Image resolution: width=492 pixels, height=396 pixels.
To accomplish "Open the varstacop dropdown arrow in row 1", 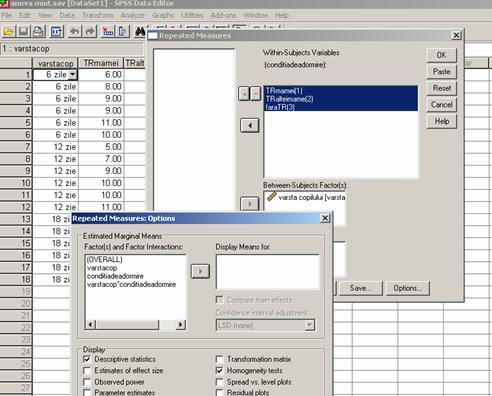I will (x=72, y=74).
